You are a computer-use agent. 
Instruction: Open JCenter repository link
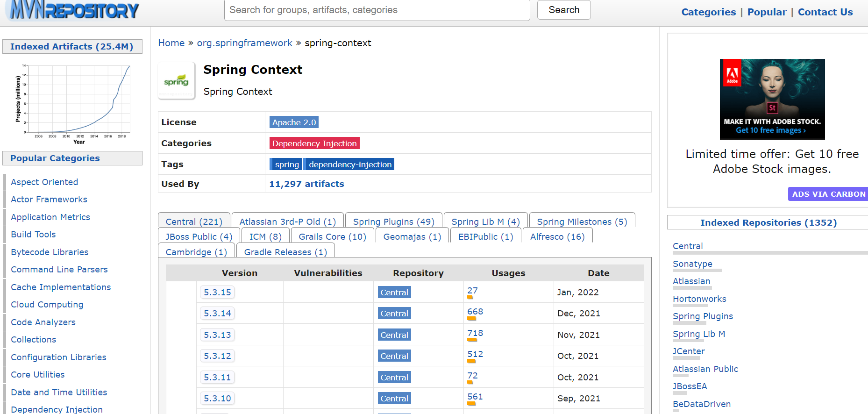coord(689,351)
